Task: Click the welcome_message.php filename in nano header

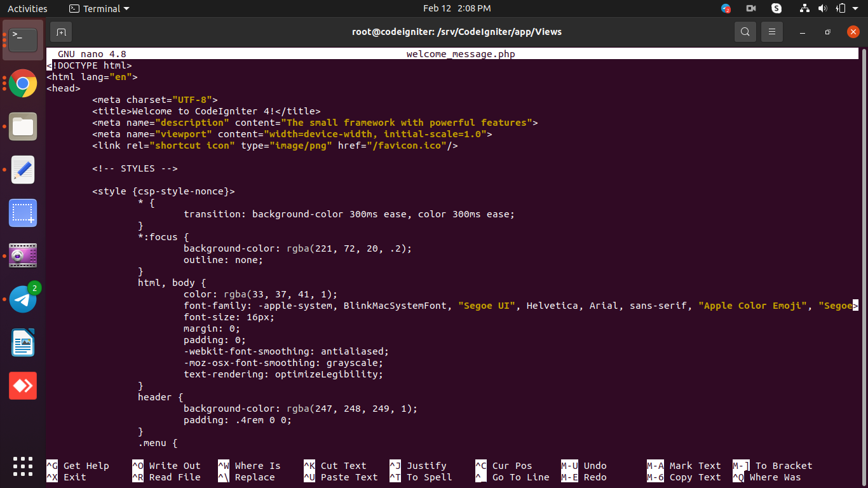Action: pyautogui.click(x=461, y=54)
